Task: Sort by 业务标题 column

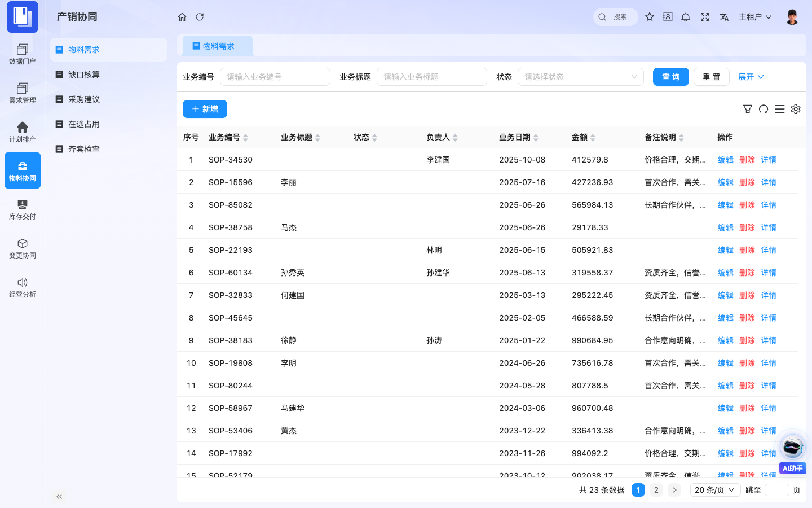Action: pos(317,137)
